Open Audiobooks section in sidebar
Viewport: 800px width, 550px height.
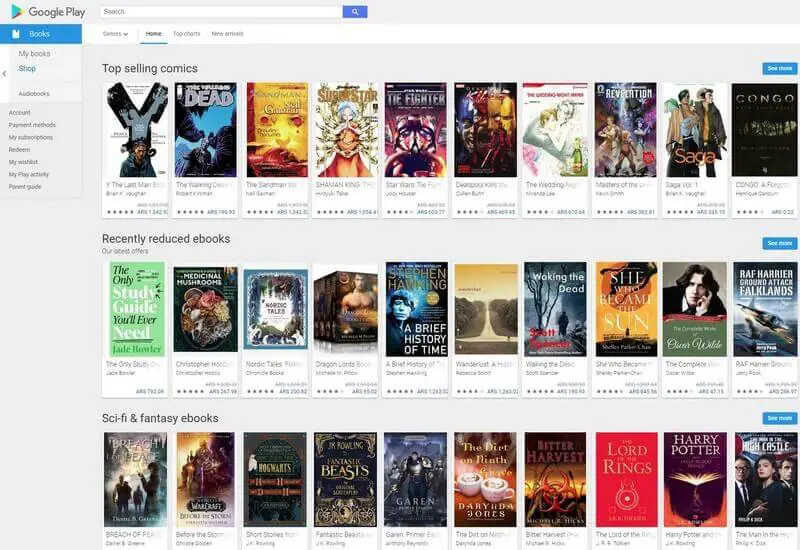tap(34, 94)
